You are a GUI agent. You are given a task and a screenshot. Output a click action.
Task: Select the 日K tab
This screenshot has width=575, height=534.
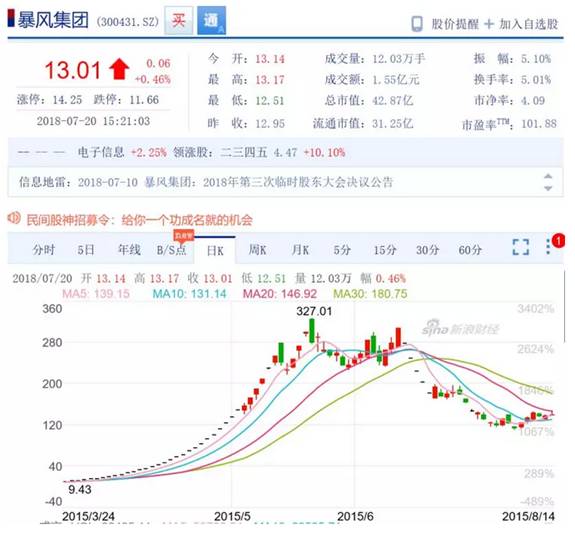215,251
